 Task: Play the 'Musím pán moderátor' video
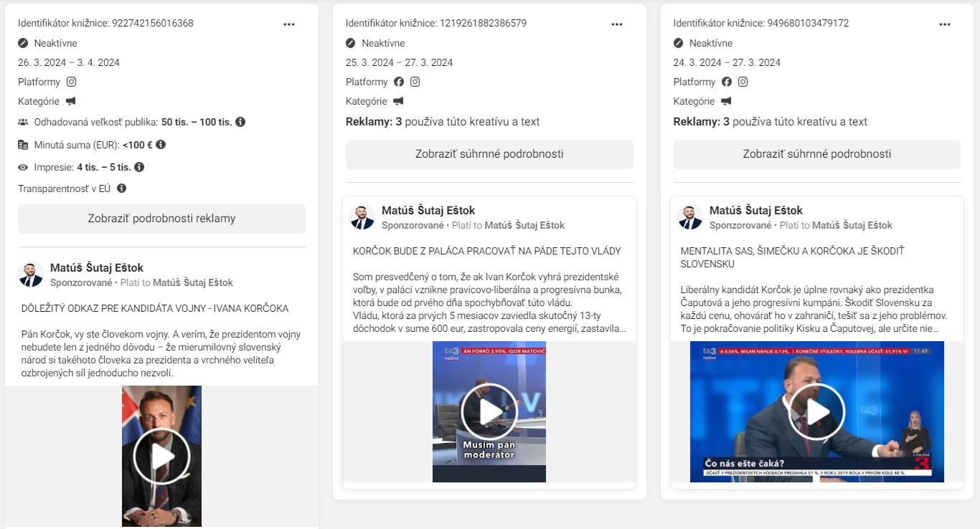(489, 411)
